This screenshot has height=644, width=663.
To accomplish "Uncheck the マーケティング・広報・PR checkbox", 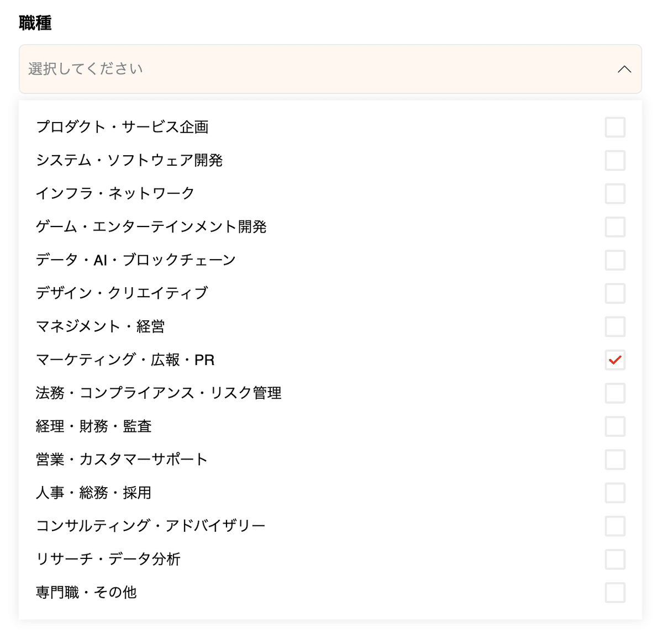I will click(x=615, y=360).
